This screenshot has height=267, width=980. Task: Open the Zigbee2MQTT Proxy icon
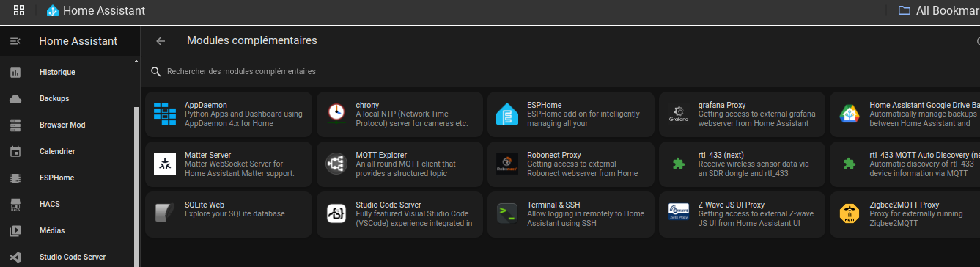[x=850, y=213]
